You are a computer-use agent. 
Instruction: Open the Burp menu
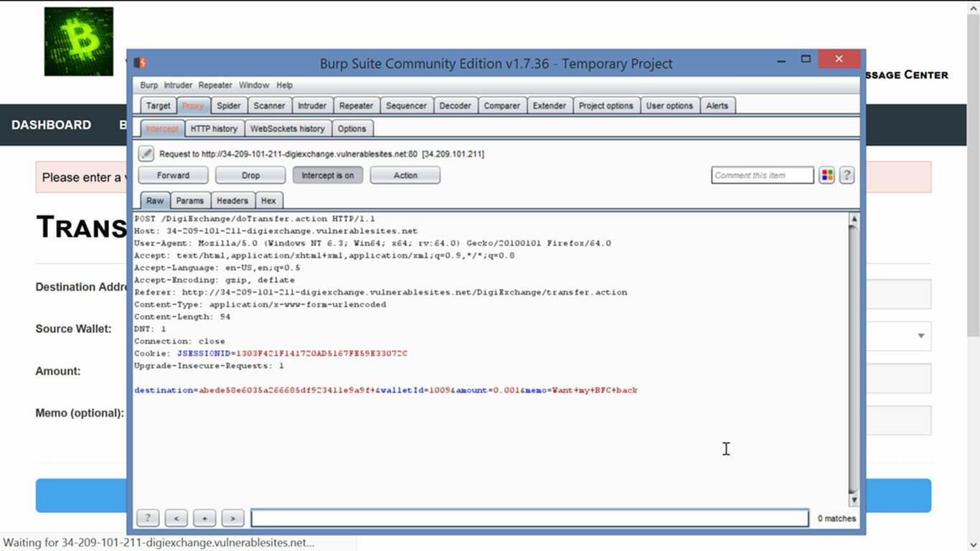point(149,85)
